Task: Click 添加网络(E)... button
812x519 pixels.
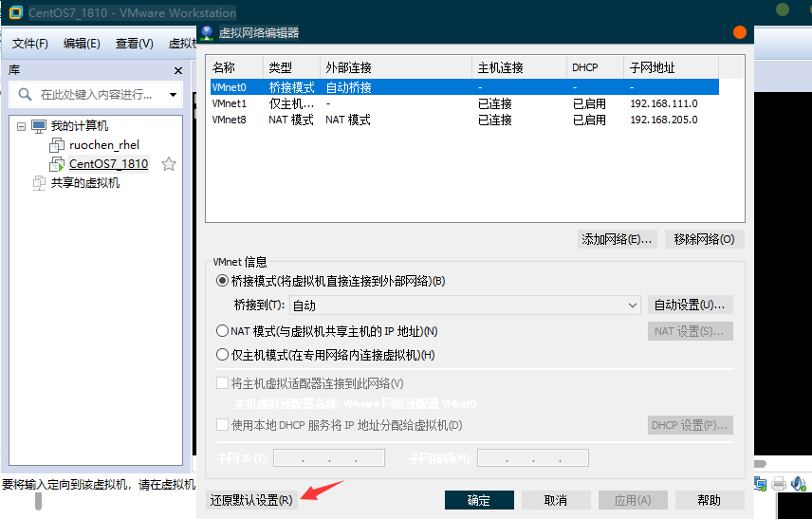Action: [618, 239]
